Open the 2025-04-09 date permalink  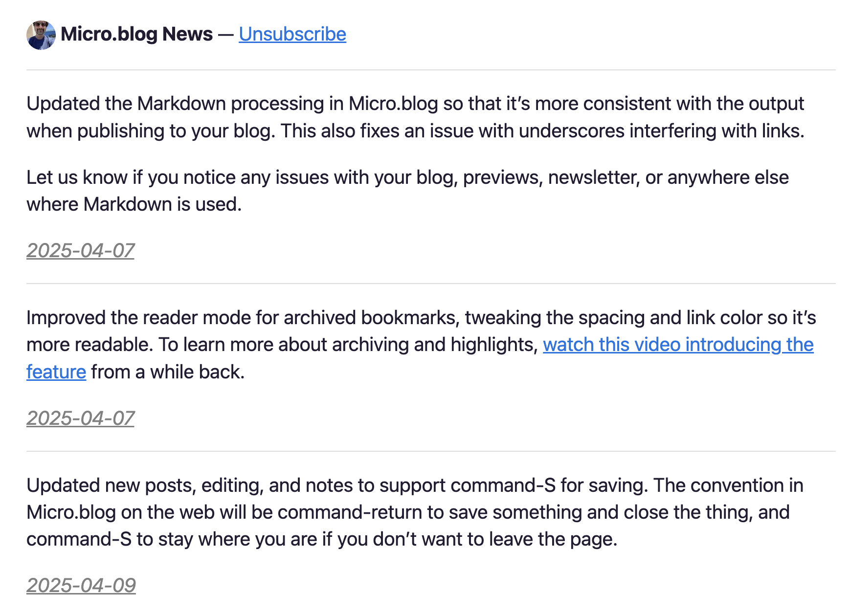(81, 586)
